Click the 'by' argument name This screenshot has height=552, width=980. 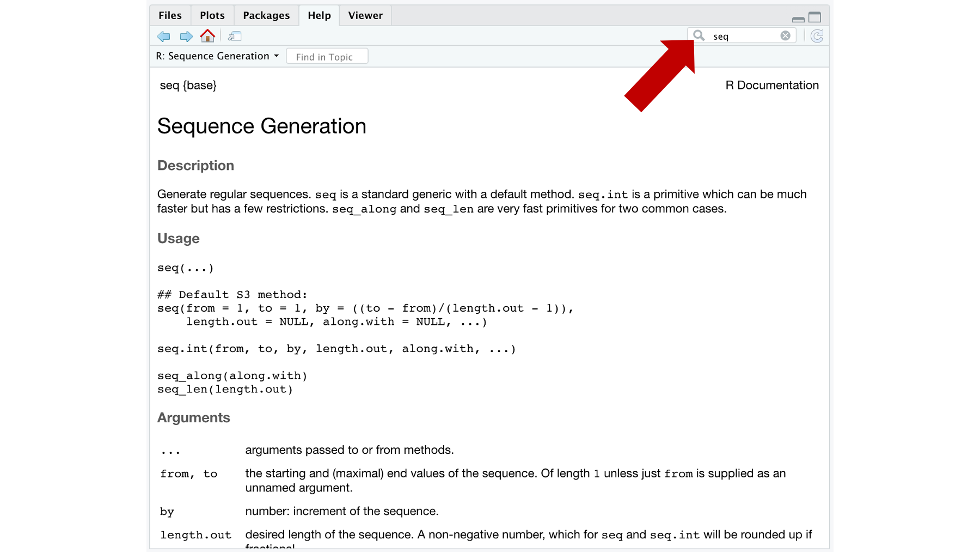click(x=167, y=512)
